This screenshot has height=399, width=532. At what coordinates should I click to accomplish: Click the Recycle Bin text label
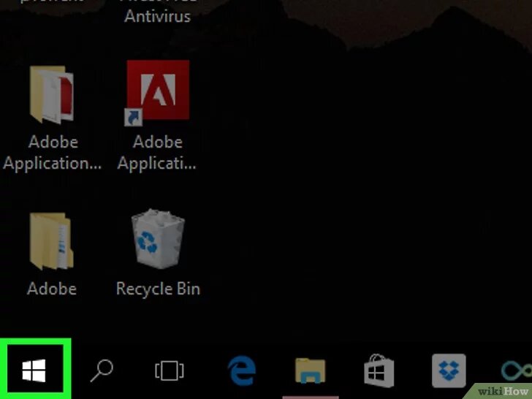(x=158, y=289)
